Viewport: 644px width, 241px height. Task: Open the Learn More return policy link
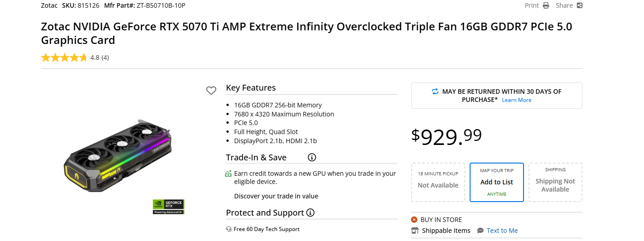(516, 100)
